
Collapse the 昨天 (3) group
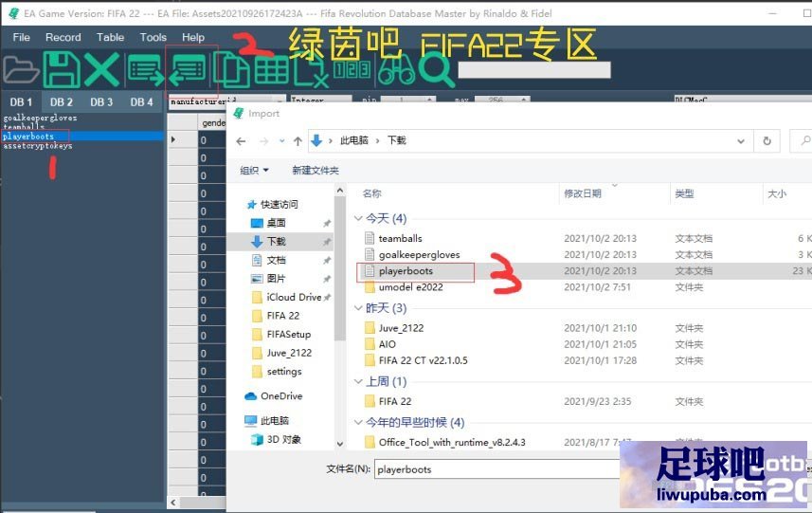coord(358,308)
